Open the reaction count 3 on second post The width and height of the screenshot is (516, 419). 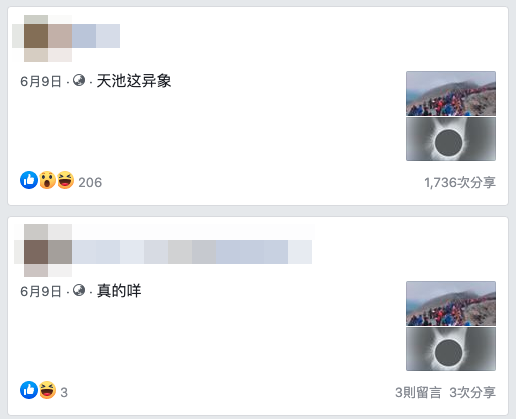64,393
